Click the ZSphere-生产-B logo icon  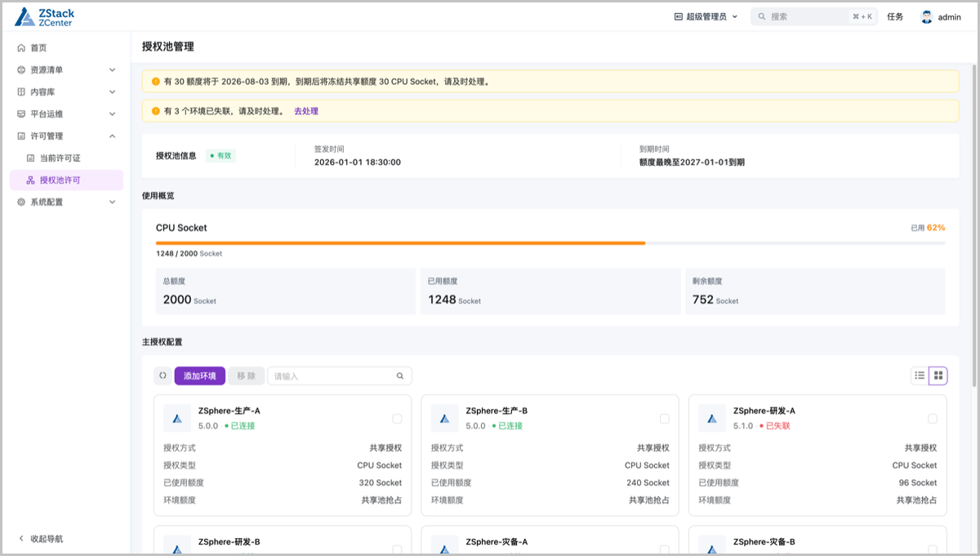[445, 418]
